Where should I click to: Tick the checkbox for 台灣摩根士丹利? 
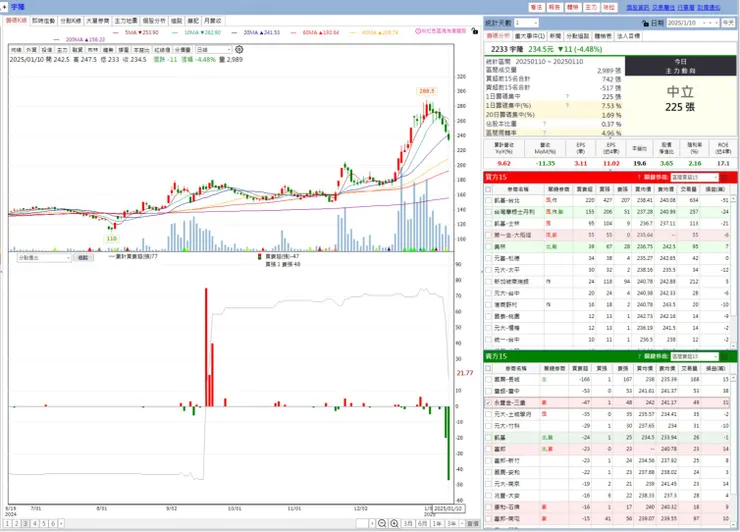(488, 212)
